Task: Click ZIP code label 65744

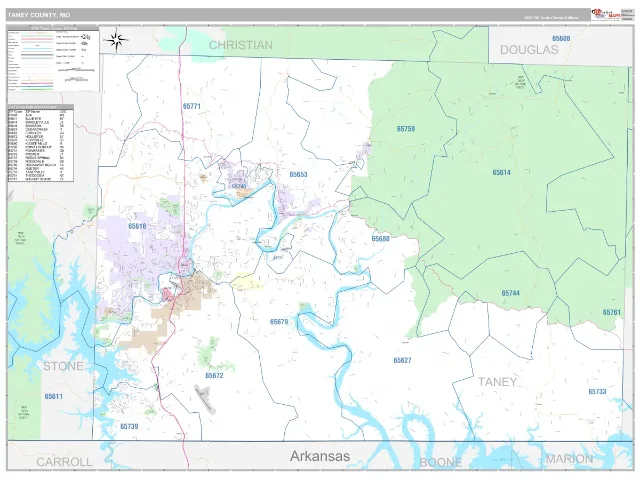Action: point(511,293)
